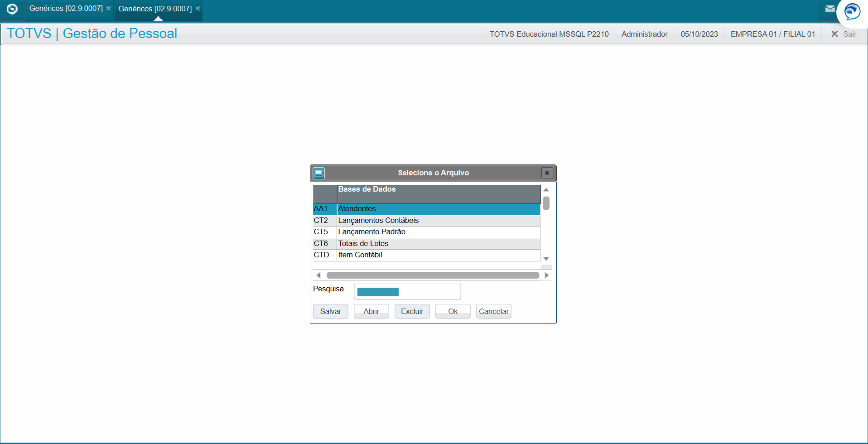Select the AA1 Atendentes row
The image size is (868, 444).
pyautogui.click(x=426, y=209)
